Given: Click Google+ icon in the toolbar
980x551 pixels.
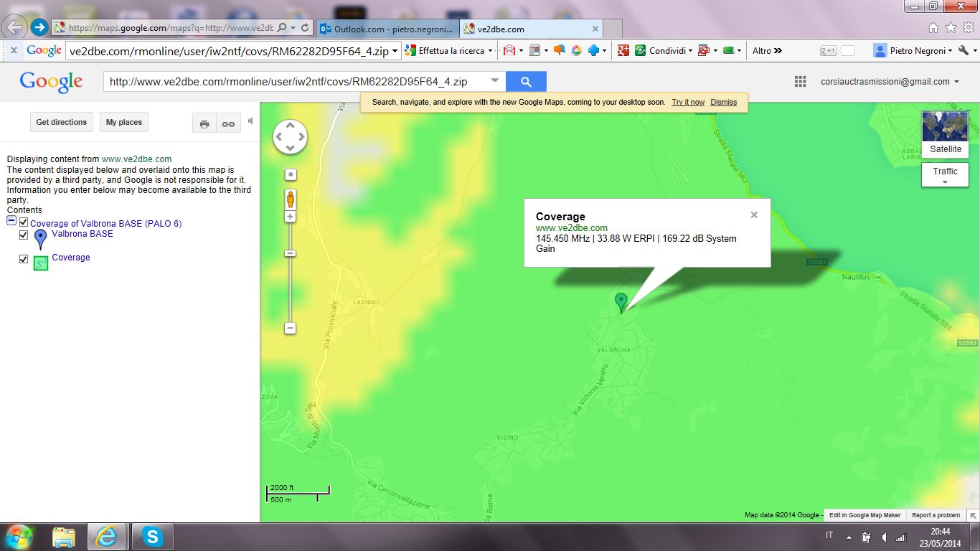Looking at the screenshot, I should [x=623, y=50].
